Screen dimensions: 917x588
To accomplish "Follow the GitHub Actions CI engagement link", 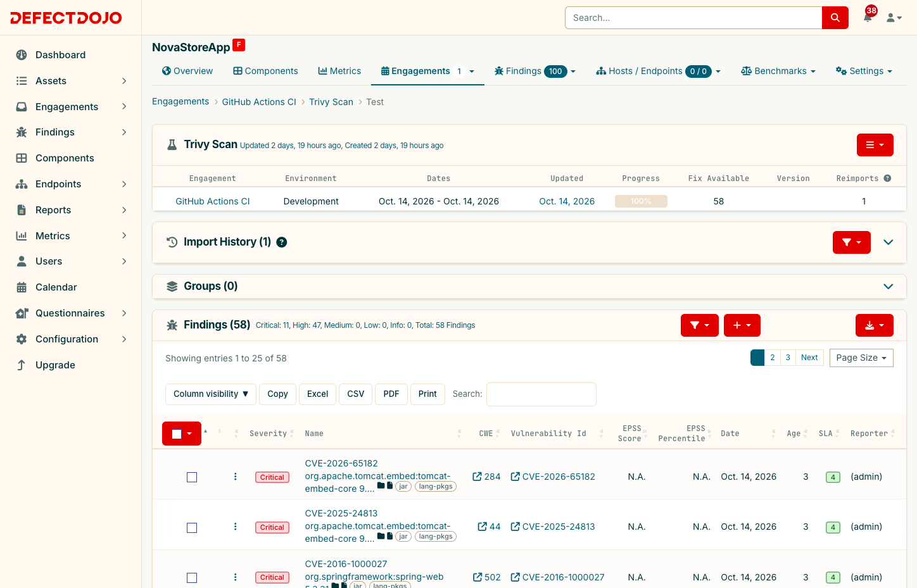I will point(213,201).
